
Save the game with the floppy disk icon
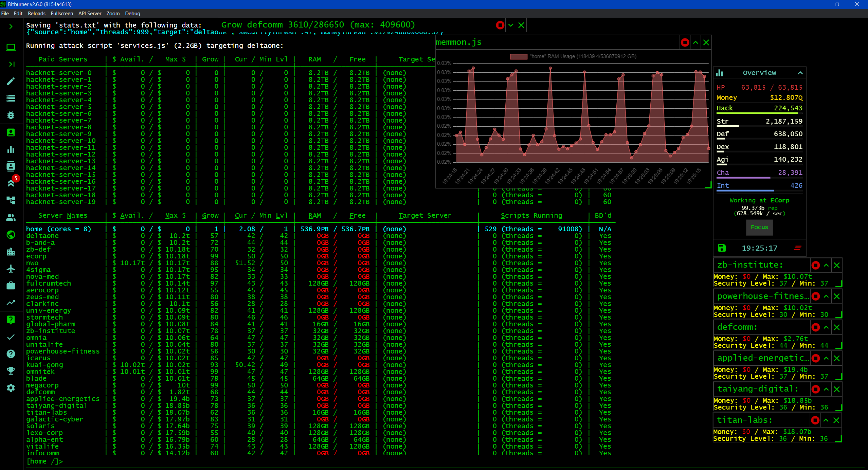pos(722,248)
